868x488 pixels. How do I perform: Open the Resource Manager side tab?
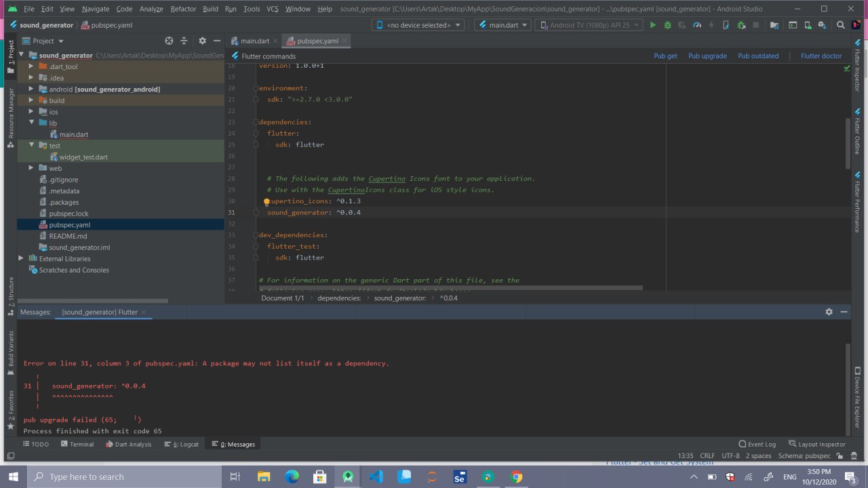(x=10, y=118)
